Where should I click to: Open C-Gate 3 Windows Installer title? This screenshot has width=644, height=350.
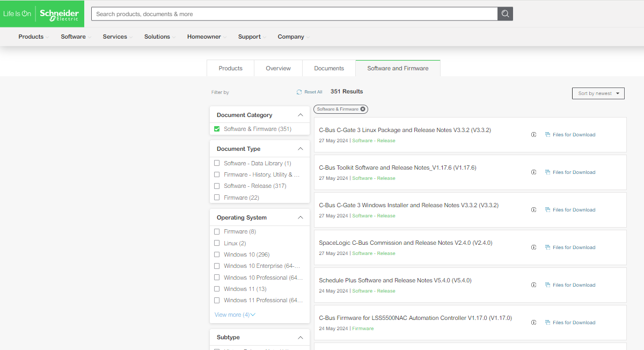[x=409, y=205]
